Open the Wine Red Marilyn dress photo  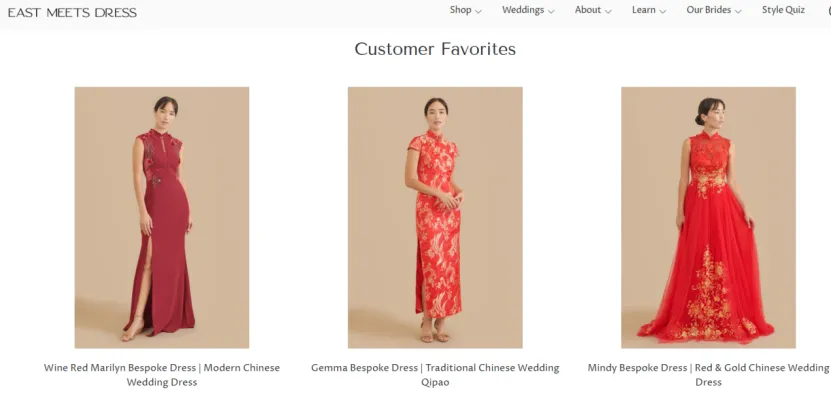(x=162, y=218)
